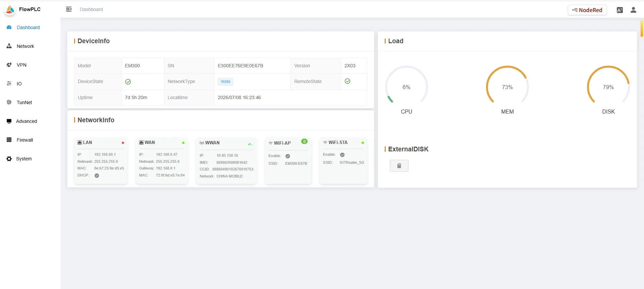Open the user account icon

(633, 10)
